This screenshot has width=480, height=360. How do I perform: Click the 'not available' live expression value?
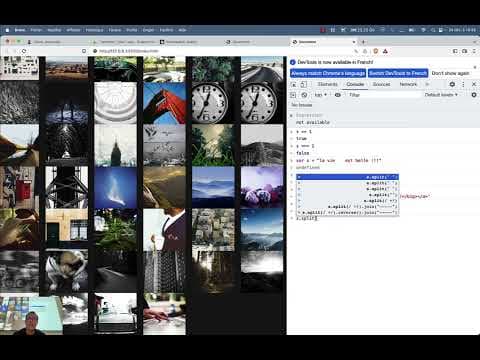pos(313,122)
